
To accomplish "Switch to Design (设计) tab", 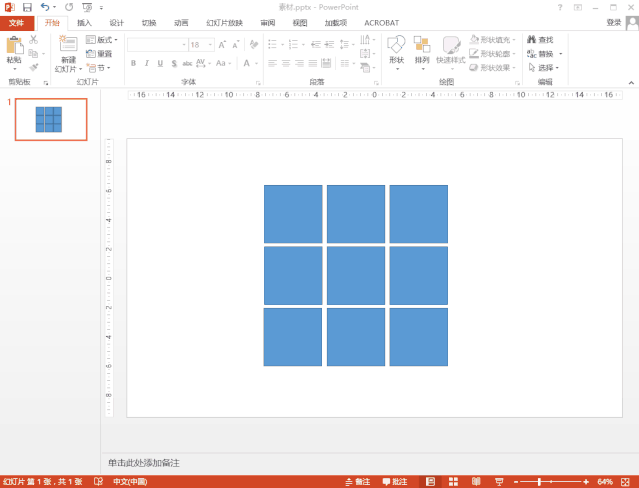I will click(117, 23).
